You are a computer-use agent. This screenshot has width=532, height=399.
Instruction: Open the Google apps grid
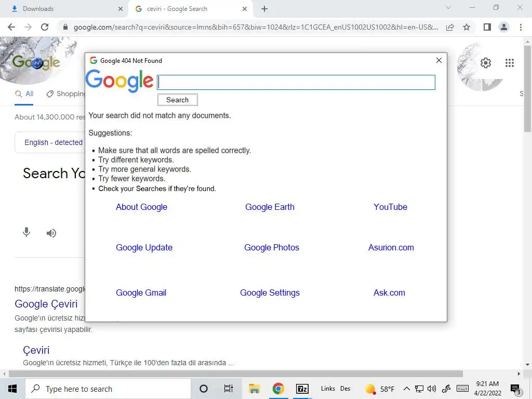[509, 63]
